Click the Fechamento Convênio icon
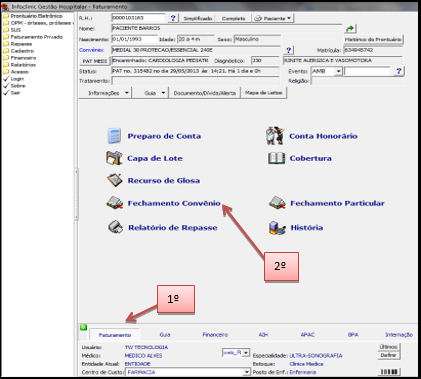421x379 pixels. click(x=115, y=203)
